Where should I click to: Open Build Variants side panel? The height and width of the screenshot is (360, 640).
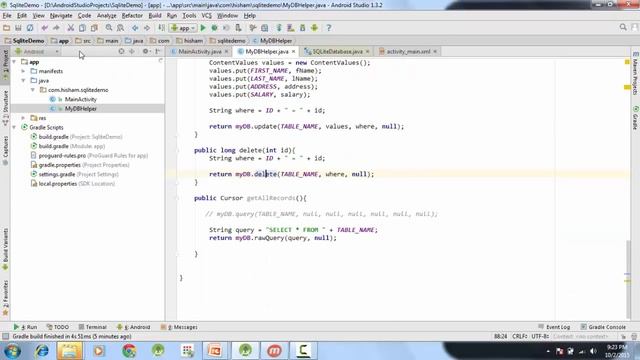pyautogui.click(x=5, y=249)
